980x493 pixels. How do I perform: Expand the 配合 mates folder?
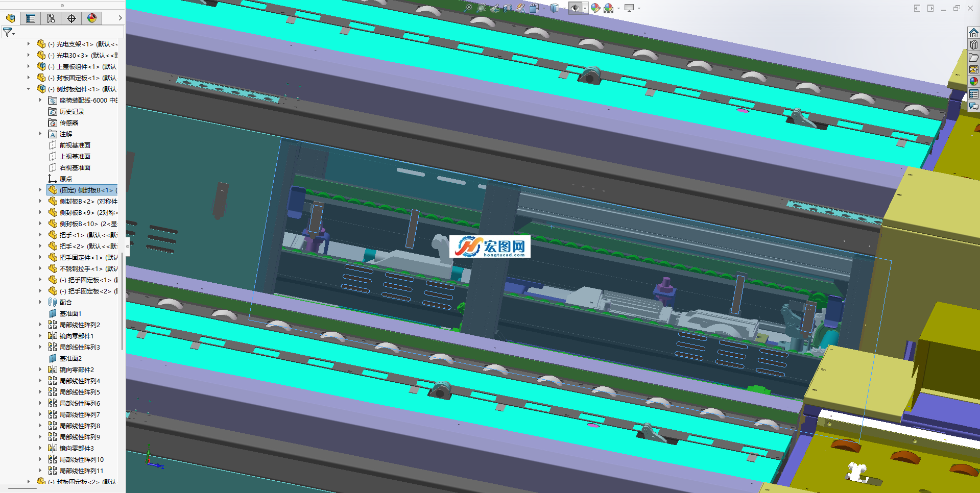pos(40,302)
